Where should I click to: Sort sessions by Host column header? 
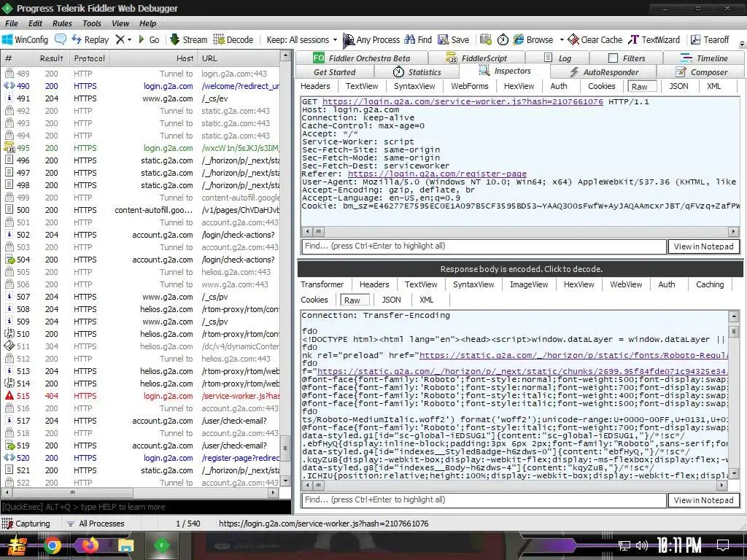[153, 58]
